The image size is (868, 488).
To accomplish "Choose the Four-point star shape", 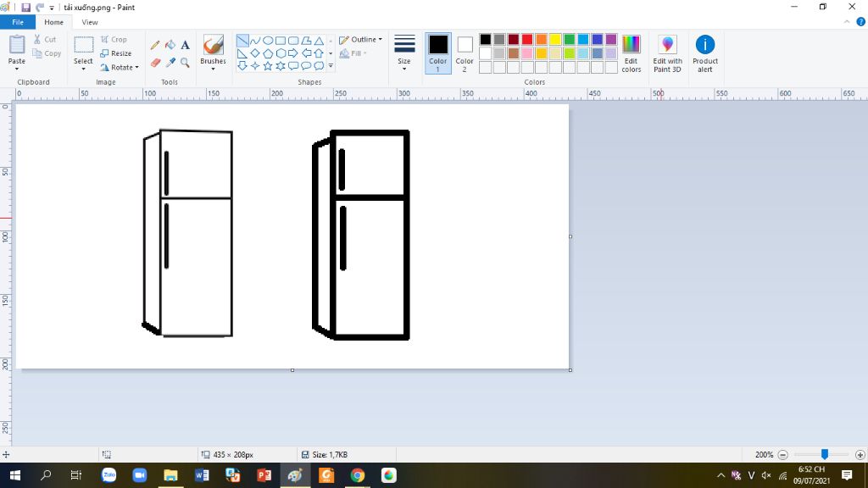I will 255,66.
